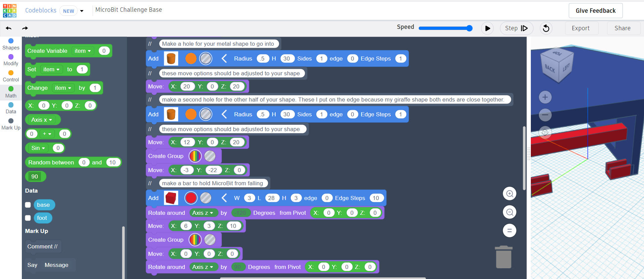Toggle hole swatch in second Add cylinder block
The width and height of the screenshot is (644, 279).
click(x=206, y=114)
